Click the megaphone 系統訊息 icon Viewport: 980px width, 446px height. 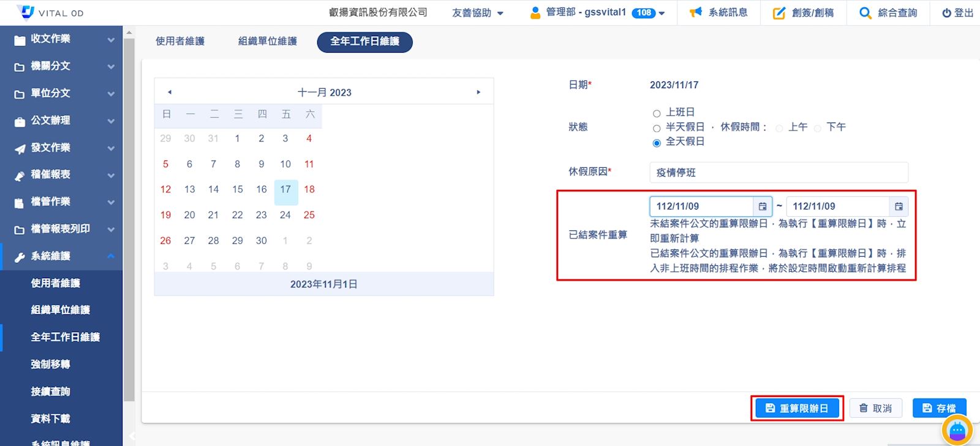tap(695, 13)
